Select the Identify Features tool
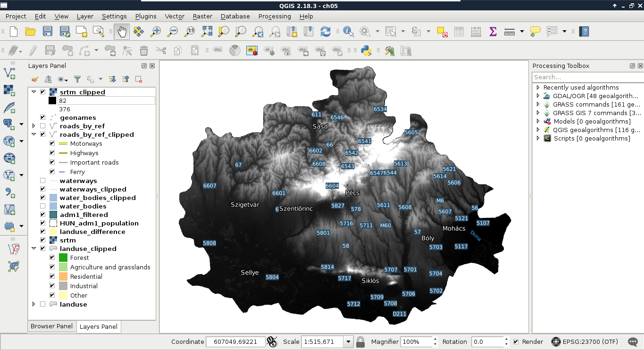This screenshot has height=350, width=644. 348,32
